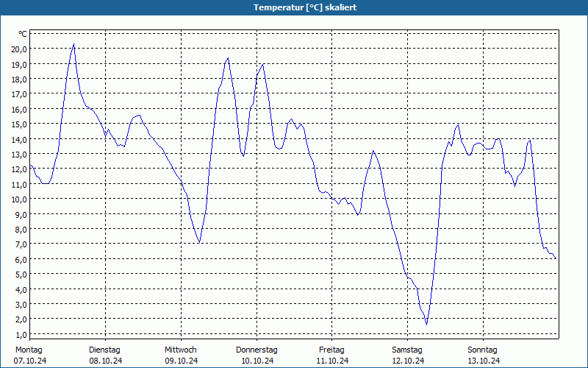Click the 12,0 y-axis label
The height and width of the screenshot is (368, 588).
[x=19, y=169]
